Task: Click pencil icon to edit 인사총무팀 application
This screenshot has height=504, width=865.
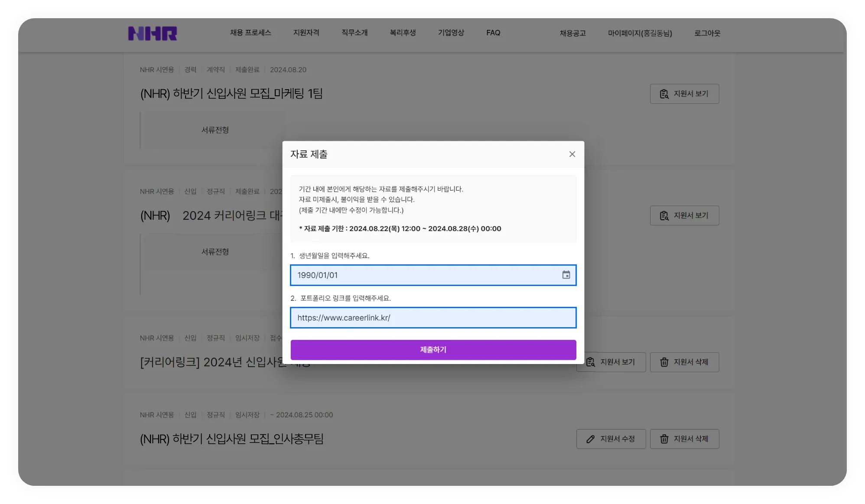Action: [x=591, y=439]
